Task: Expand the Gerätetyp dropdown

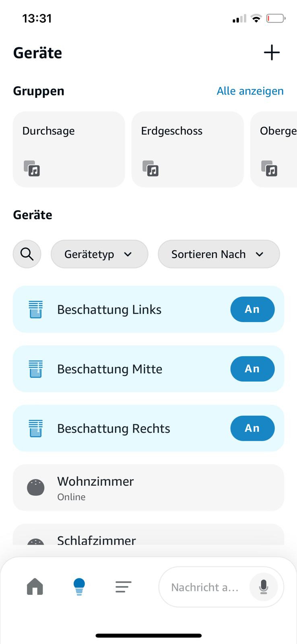Action: (x=99, y=254)
